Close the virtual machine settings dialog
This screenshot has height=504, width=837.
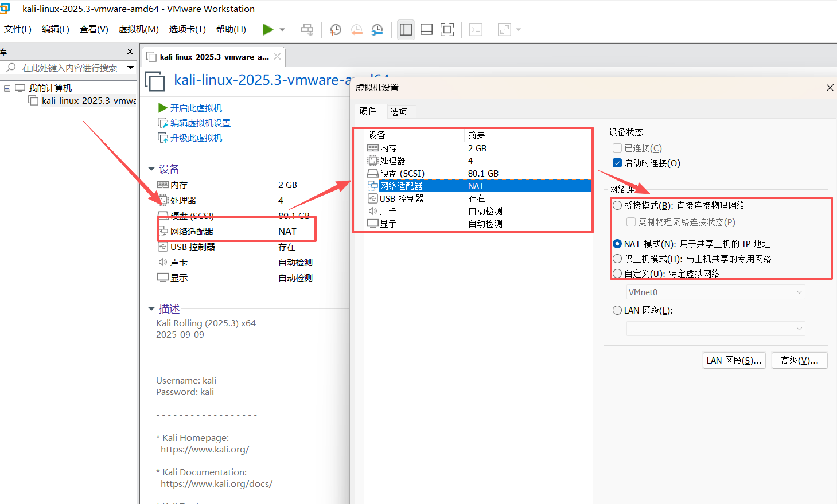coord(830,88)
